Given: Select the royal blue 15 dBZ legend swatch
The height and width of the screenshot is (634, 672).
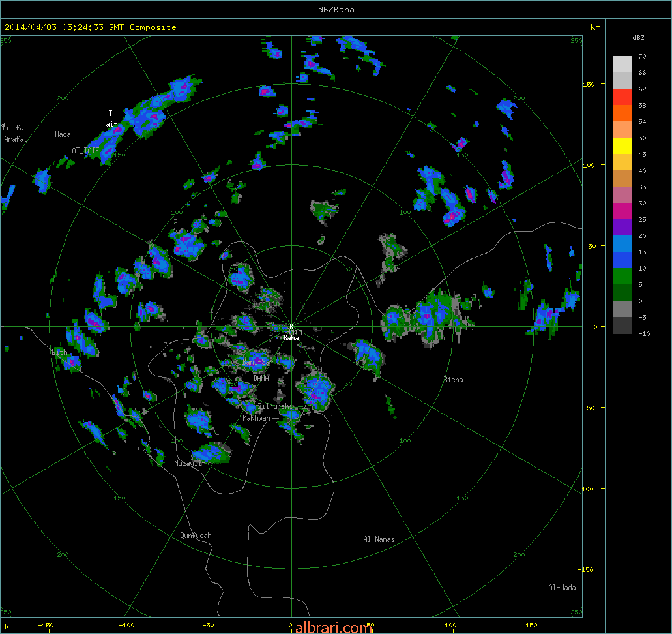Looking at the screenshot, I should [x=622, y=260].
